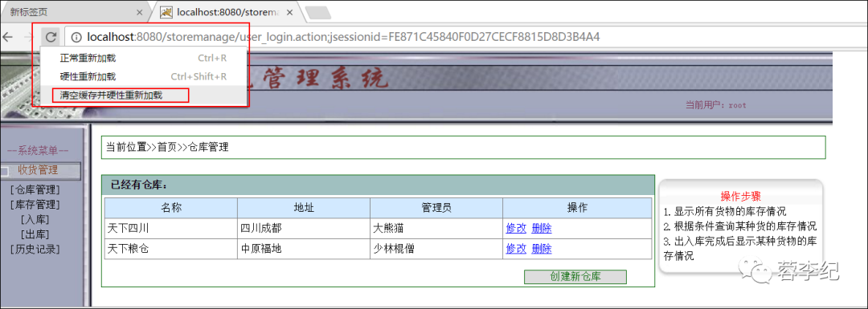
Task: Open [入库] in the sidebar
Action: coord(35,219)
